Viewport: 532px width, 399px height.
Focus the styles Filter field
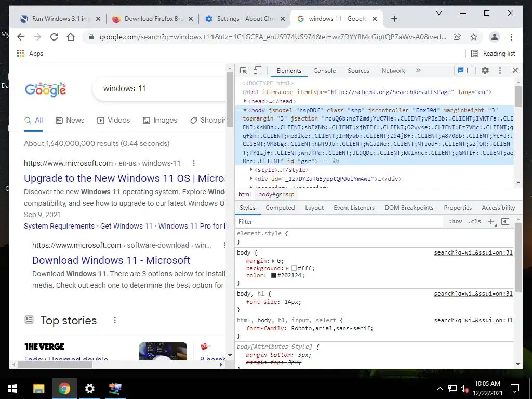(x=339, y=221)
